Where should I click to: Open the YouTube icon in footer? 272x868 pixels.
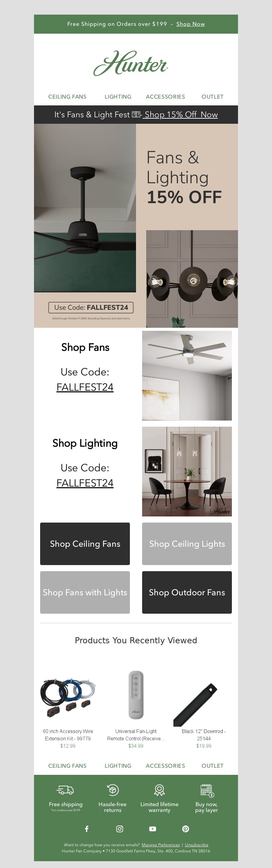coord(153,829)
